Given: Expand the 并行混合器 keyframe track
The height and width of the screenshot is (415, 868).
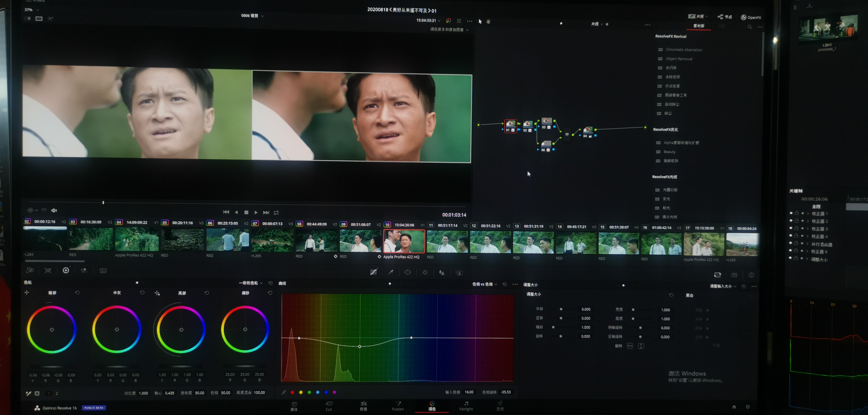Looking at the screenshot, I should tap(807, 244).
